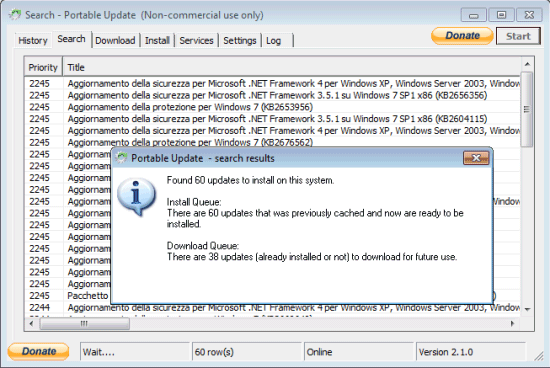Click the vertical scrollbar thumb

527,109
